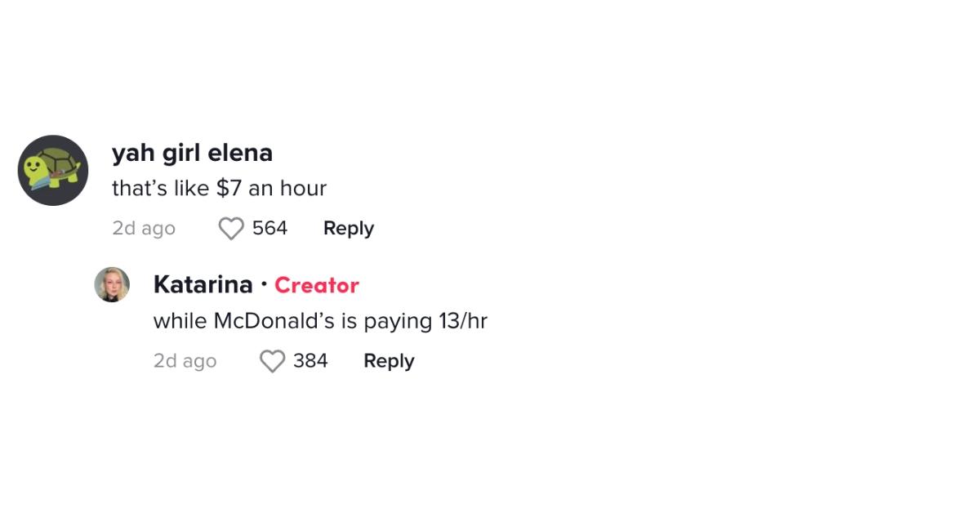
Task: Click the dot separator beside Katarina's name
Action: pos(264,284)
